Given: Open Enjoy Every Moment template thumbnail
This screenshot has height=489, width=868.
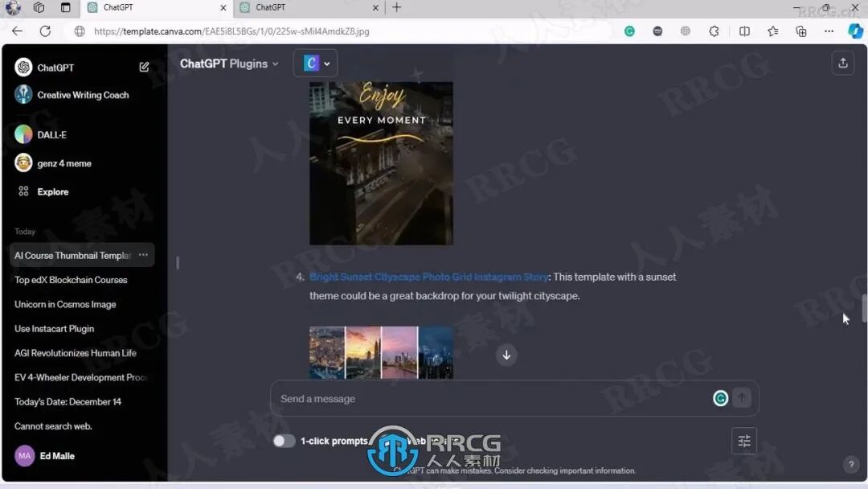Looking at the screenshot, I should click(381, 163).
